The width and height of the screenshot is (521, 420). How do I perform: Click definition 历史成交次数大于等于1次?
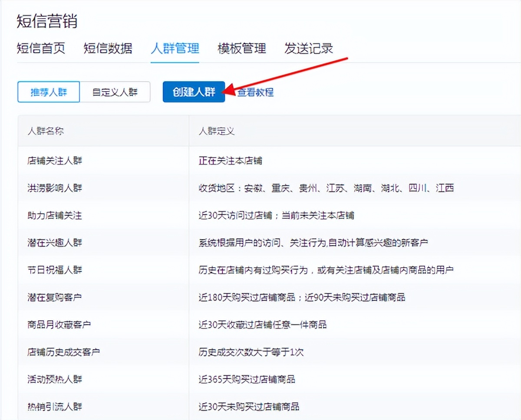251,352
